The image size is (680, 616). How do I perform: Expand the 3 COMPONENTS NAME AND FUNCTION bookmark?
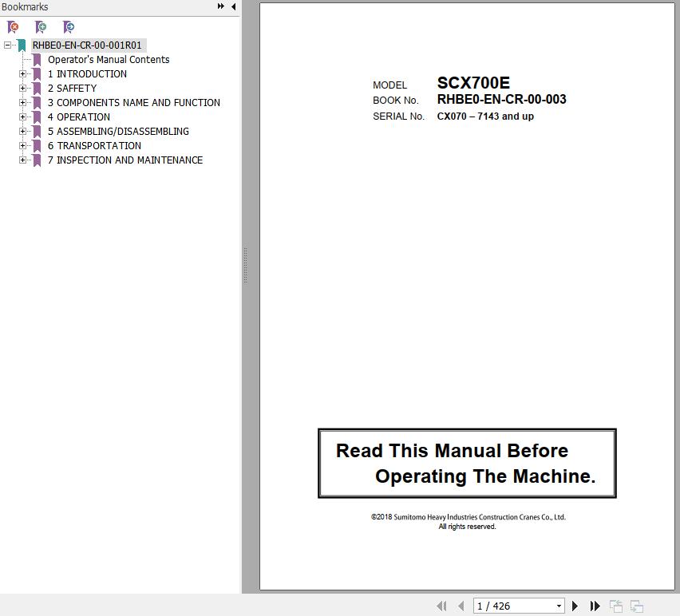(x=22, y=103)
